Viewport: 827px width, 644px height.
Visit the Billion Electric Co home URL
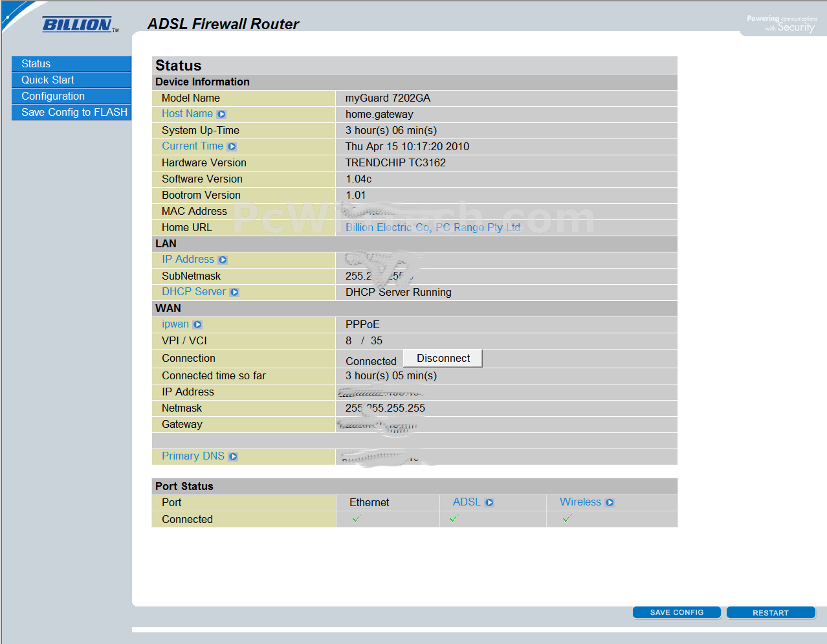434,228
